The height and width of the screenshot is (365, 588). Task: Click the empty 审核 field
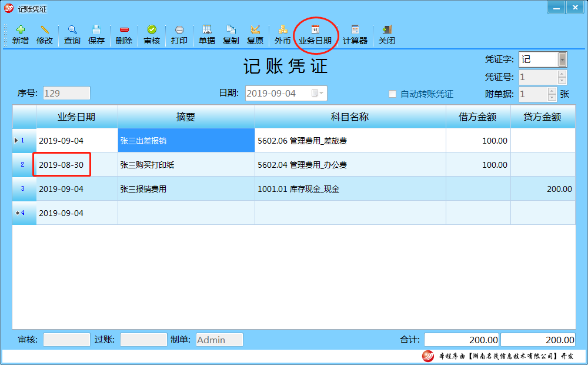pyautogui.click(x=66, y=340)
